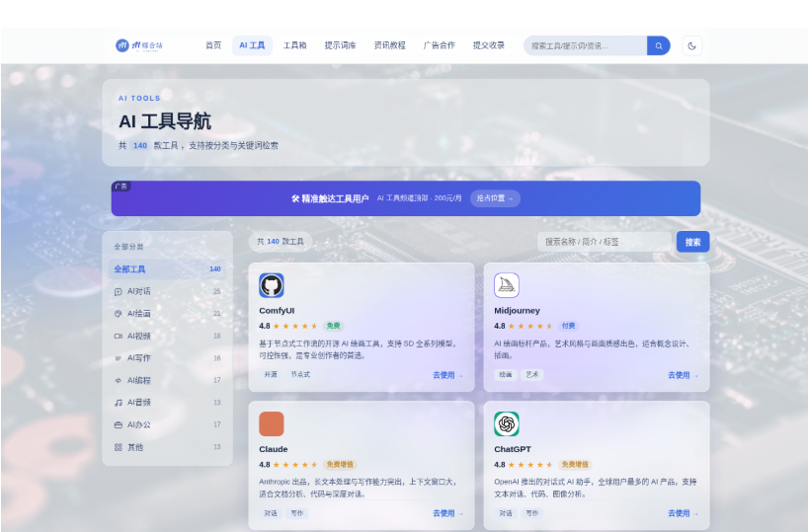Select AI音频 category
The height and width of the screenshot is (532, 808).
[167, 403]
